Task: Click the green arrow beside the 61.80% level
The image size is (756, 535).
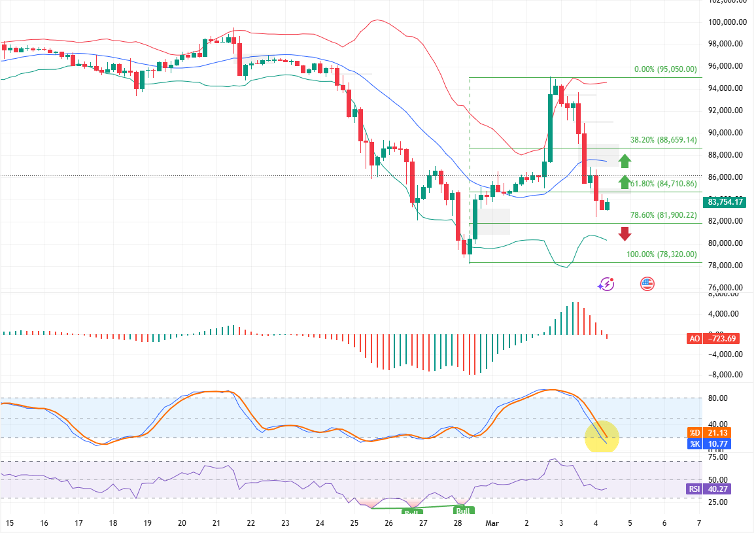Action: 625,182
